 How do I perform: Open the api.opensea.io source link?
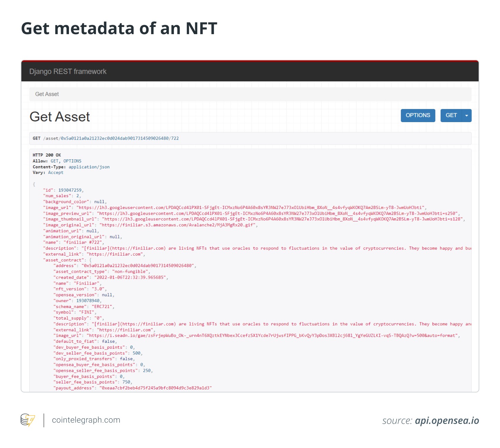pos(447,421)
